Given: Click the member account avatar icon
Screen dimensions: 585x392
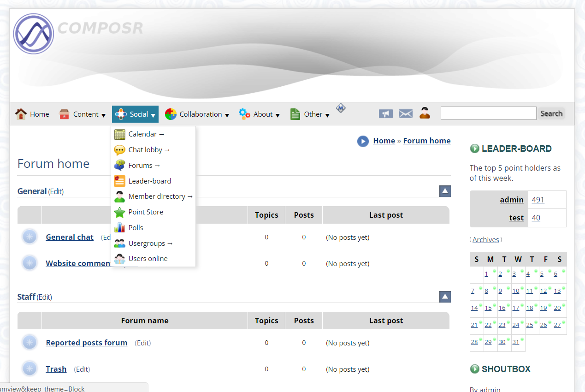Looking at the screenshot, I should [425, 113].
